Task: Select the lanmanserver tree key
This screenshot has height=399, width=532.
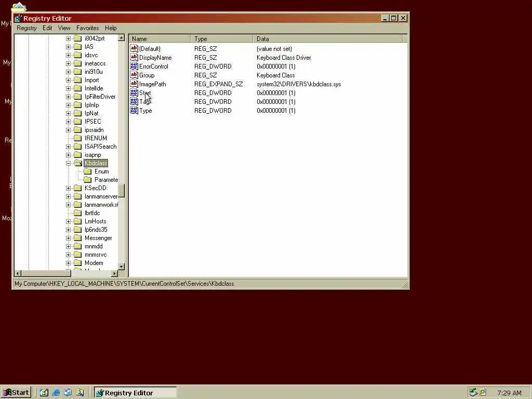Action: 101,196
